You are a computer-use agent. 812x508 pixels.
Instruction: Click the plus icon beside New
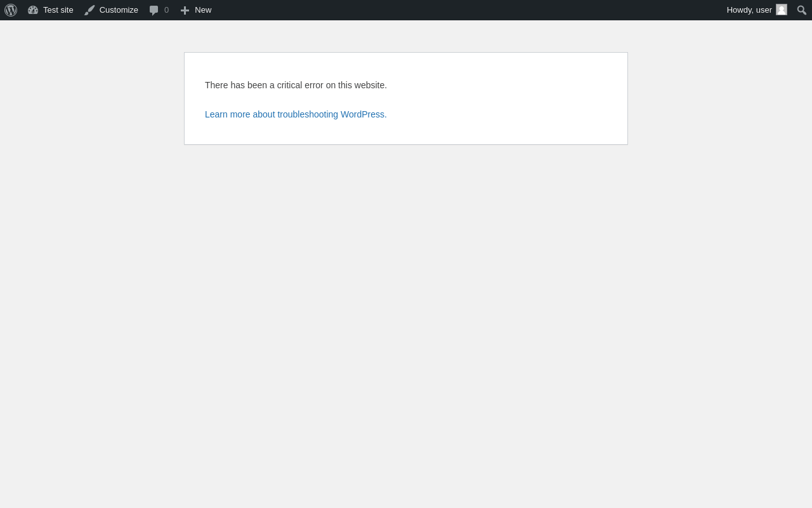[x=185, y=10]
